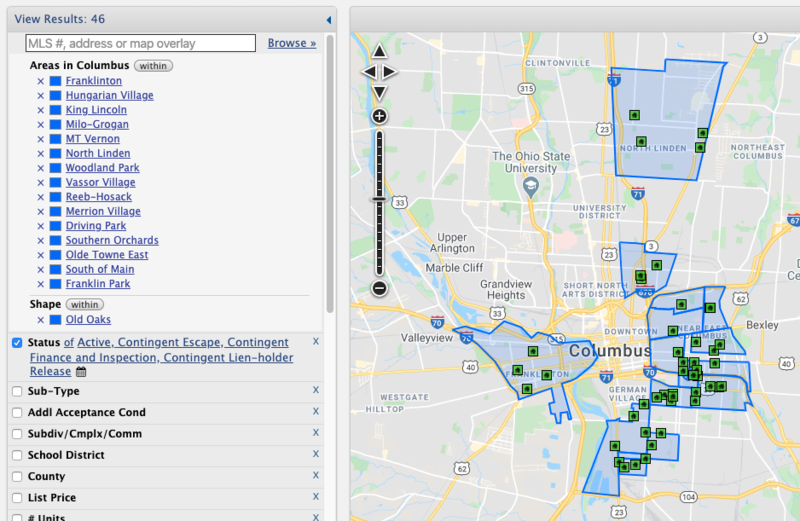Zoom out with the minus button
The image size is (800, 521).
coord(379,289)
